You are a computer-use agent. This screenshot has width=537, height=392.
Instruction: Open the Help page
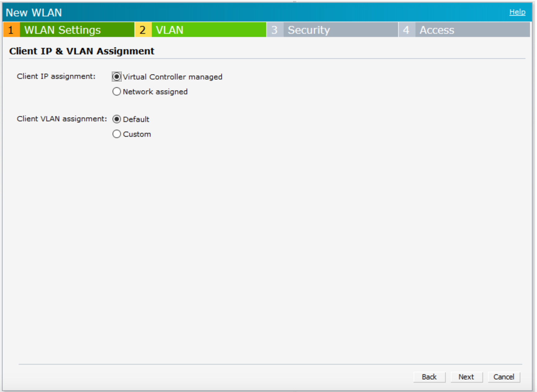coord(517,12)
